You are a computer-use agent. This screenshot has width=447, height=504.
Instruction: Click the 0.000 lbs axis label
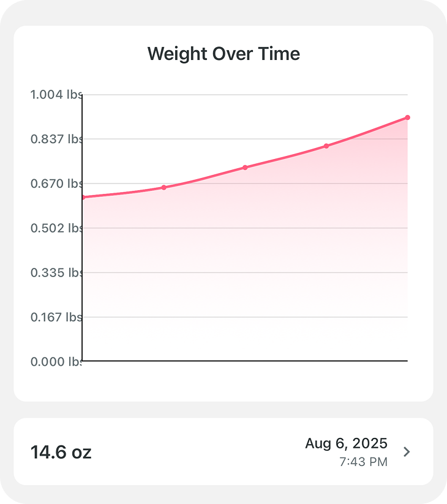tap(56, 361)
